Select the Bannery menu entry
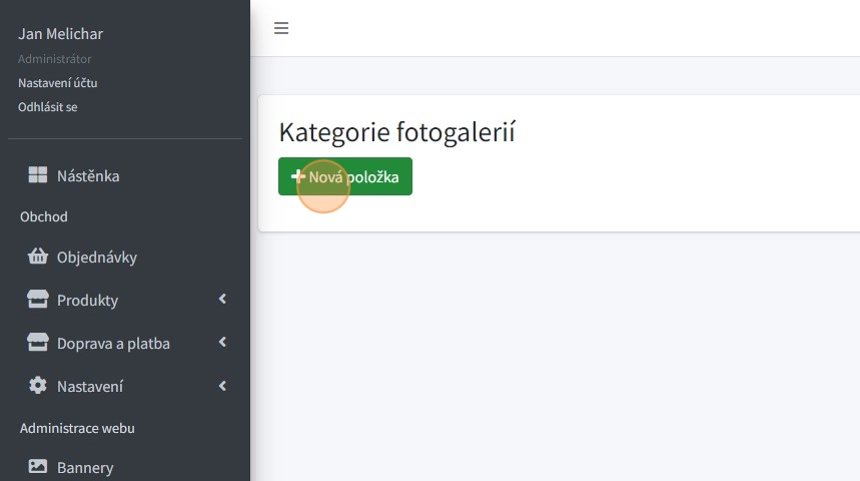This screenshot has width=860, height=481. pos(85,467)
